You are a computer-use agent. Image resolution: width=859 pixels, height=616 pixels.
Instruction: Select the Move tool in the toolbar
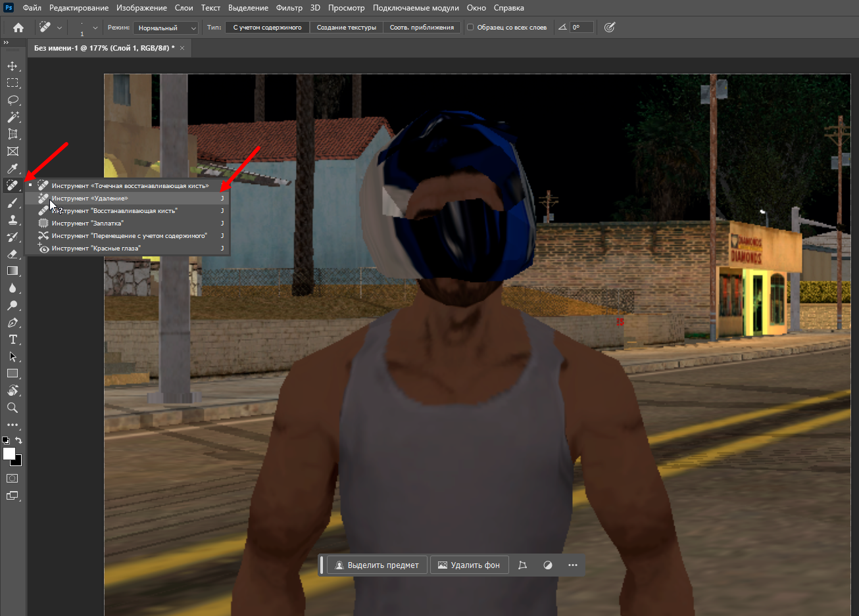[12, 66]
